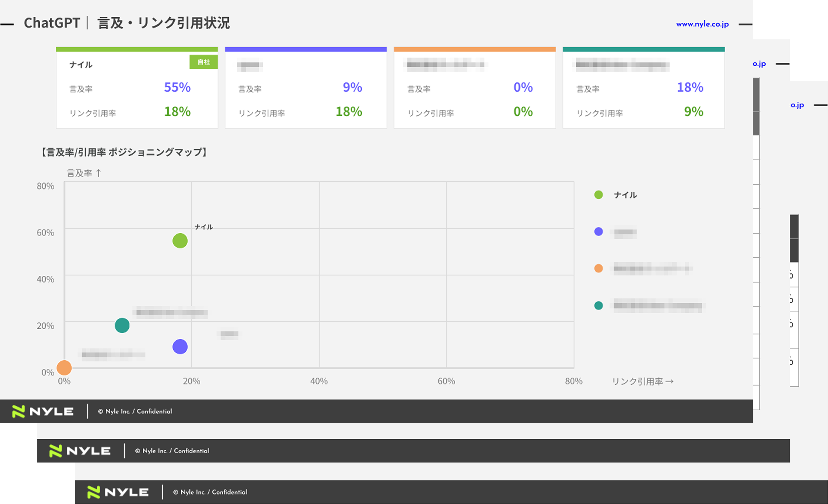Click the ナイル label beside green point
The height and width of the screenshot is (504, 828).
tap(204, 227)
